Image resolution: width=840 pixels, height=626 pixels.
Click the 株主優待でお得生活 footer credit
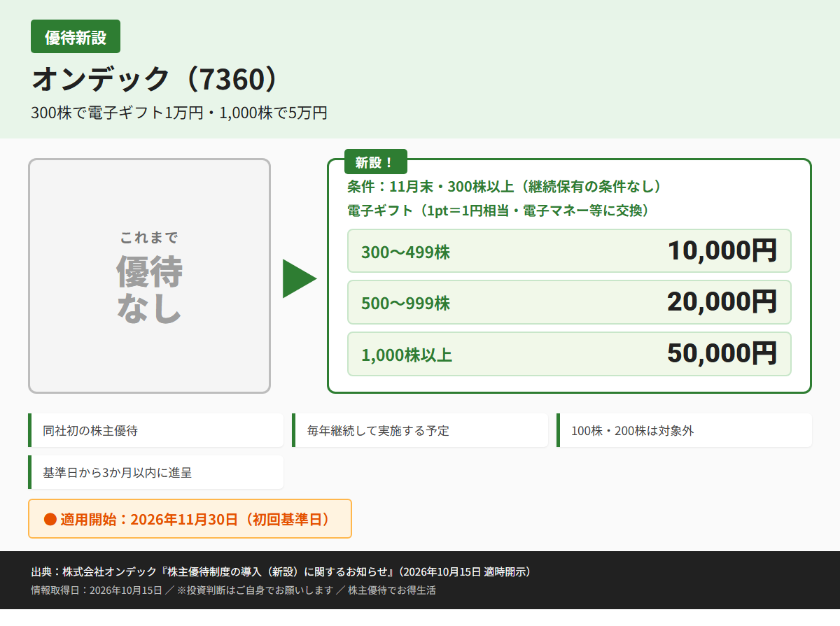point(392,590)
